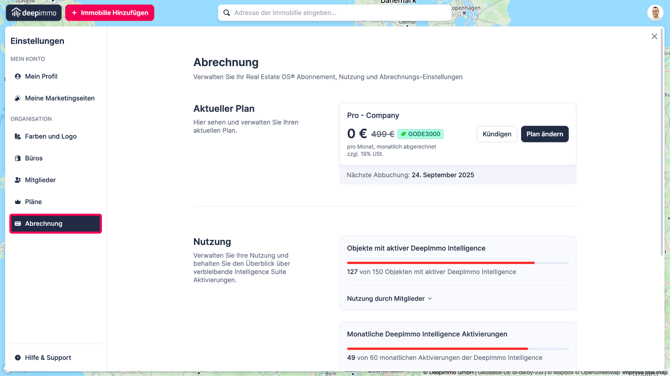Click the Monatliche Aktivierungen progress bar

[458, 349]
